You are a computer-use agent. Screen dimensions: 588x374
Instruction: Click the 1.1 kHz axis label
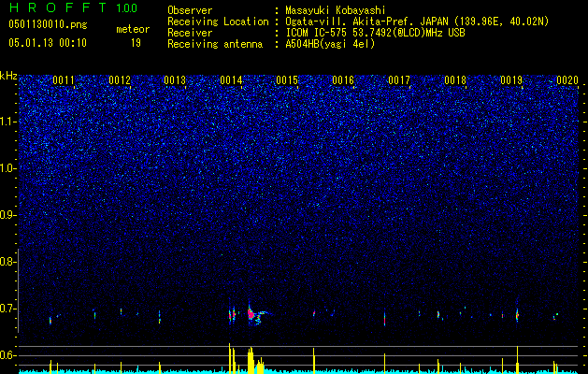click(x=7, y=122)
